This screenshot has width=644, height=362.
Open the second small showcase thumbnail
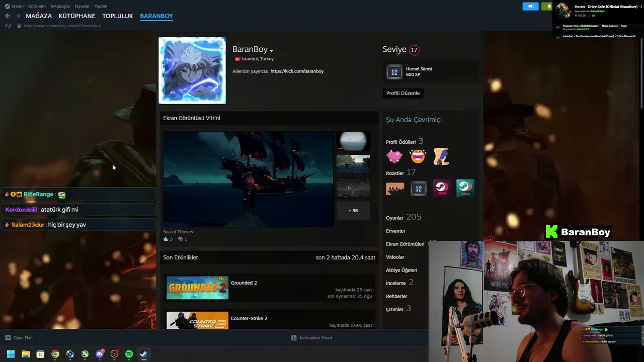[x=353, y=164]
